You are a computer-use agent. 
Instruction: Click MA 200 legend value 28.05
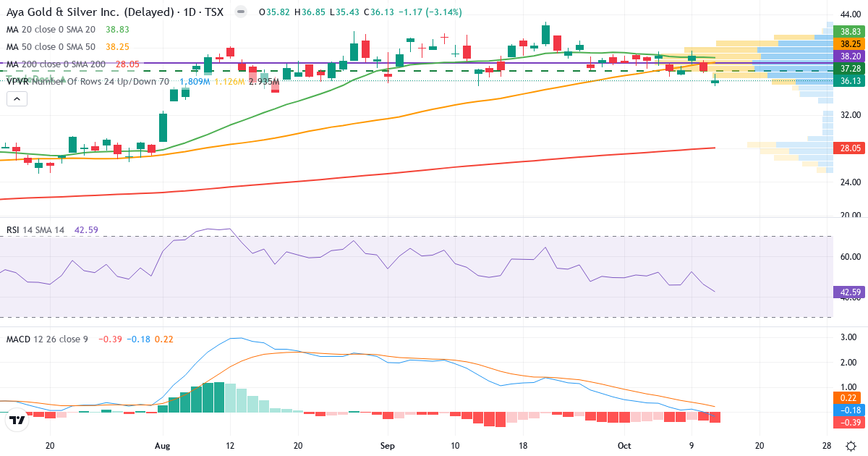[x=127, y=64]
